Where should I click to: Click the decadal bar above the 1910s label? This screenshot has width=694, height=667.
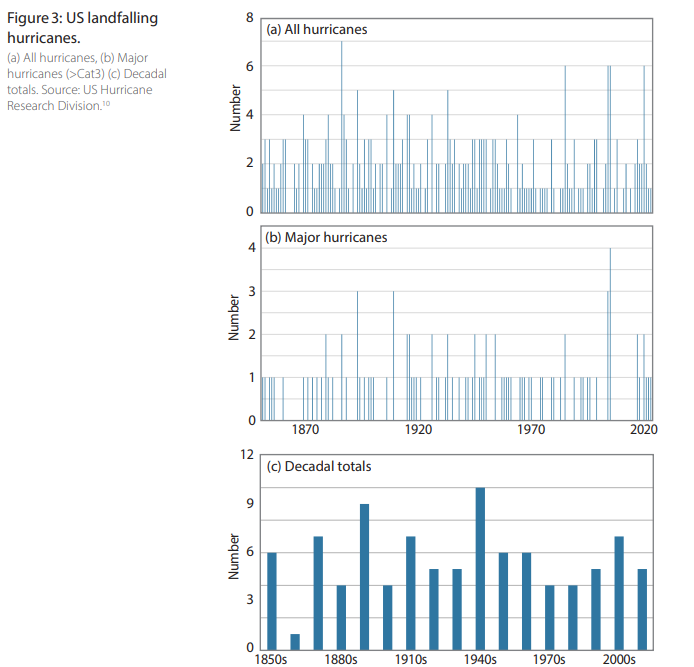[411, 593]
